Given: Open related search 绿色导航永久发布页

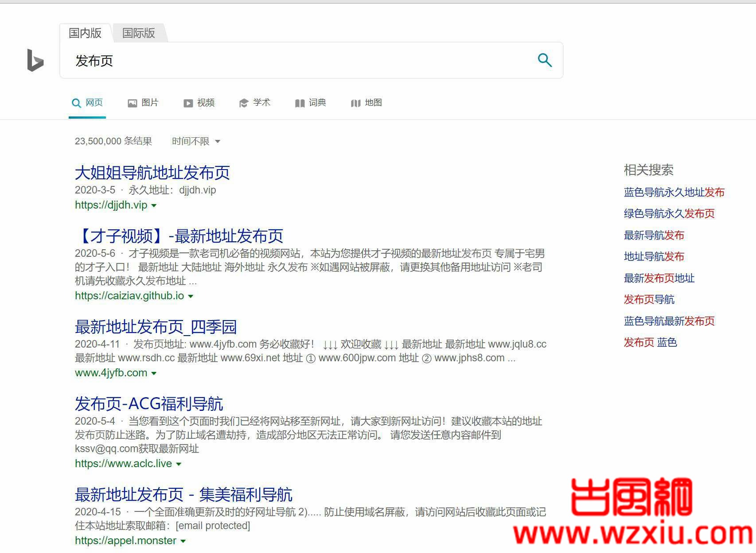Looking at the screenshot, I should coord(669,213).
